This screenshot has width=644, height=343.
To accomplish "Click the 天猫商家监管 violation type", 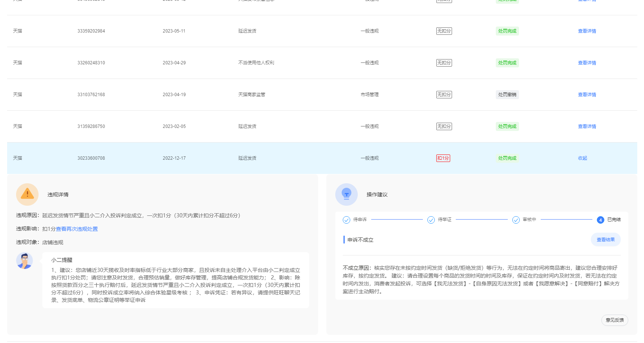I will pos(252,95).
